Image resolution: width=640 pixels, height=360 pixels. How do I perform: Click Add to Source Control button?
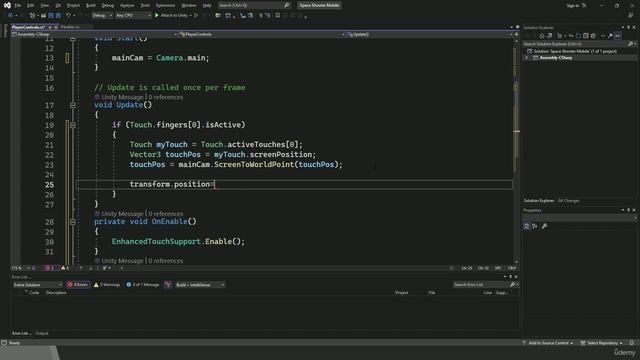click(548, 343)
